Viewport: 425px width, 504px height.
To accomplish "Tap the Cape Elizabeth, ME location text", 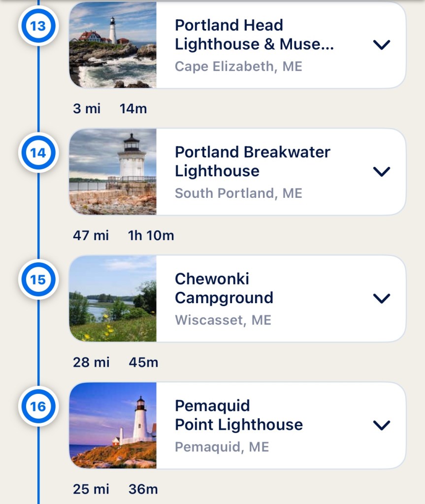I will pyautogui.click(x=238, y=66).
